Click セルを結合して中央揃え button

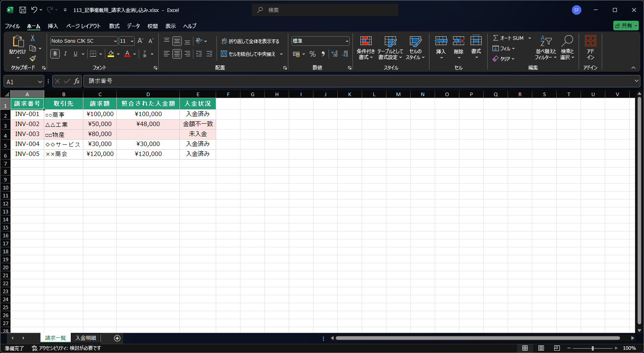248,54
